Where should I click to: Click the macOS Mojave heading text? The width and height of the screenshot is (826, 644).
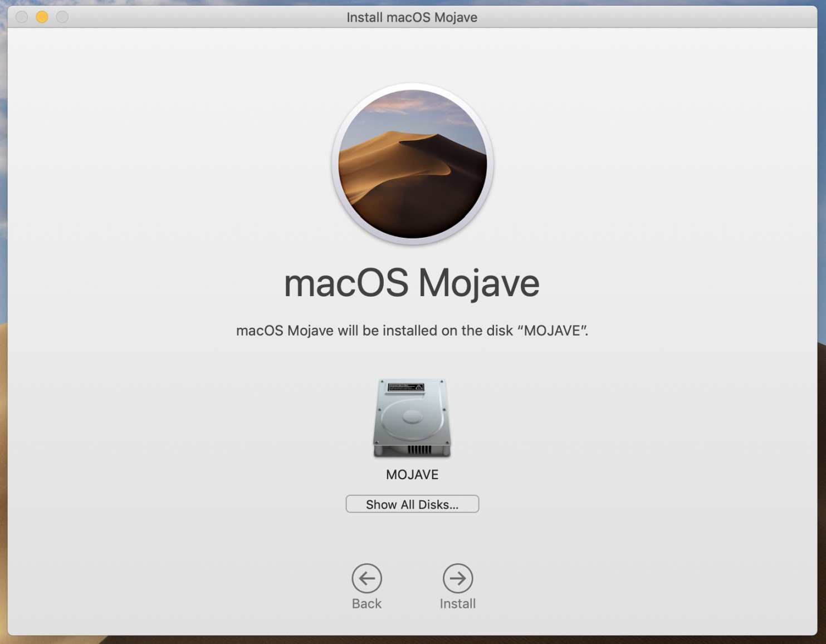[412, 284]
